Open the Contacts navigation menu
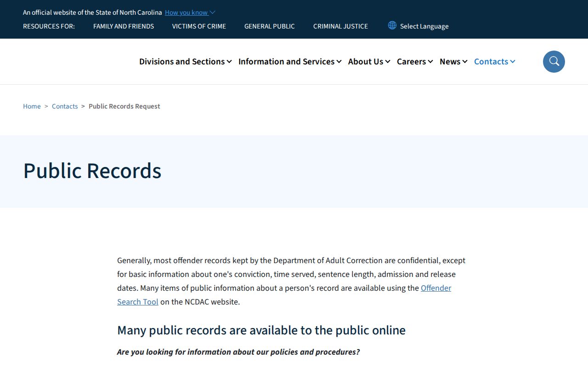The width and height of the screenshot is (588, 368). pos(495,62)
